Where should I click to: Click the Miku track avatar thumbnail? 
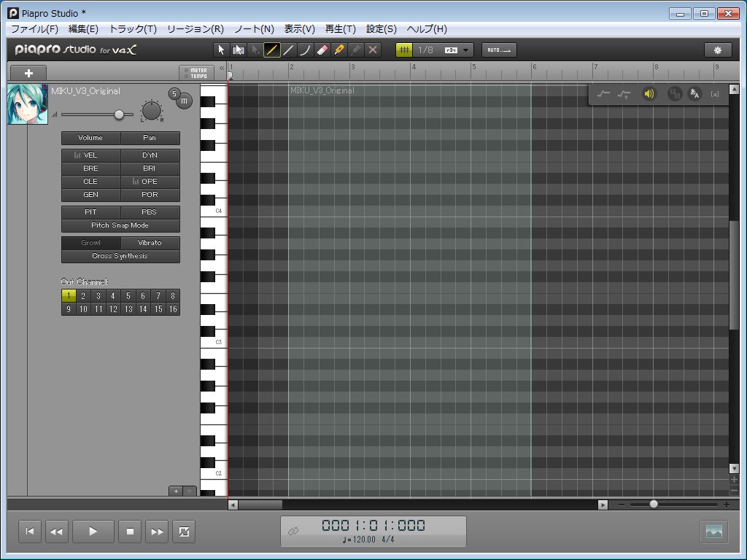pyautogui.click(x=28, y=104)
